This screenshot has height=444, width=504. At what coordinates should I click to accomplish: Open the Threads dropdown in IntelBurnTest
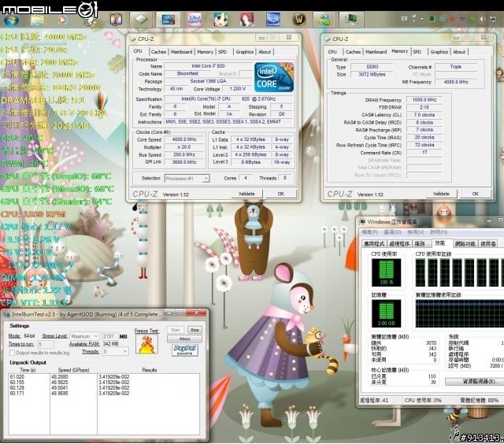pos(115,351)
